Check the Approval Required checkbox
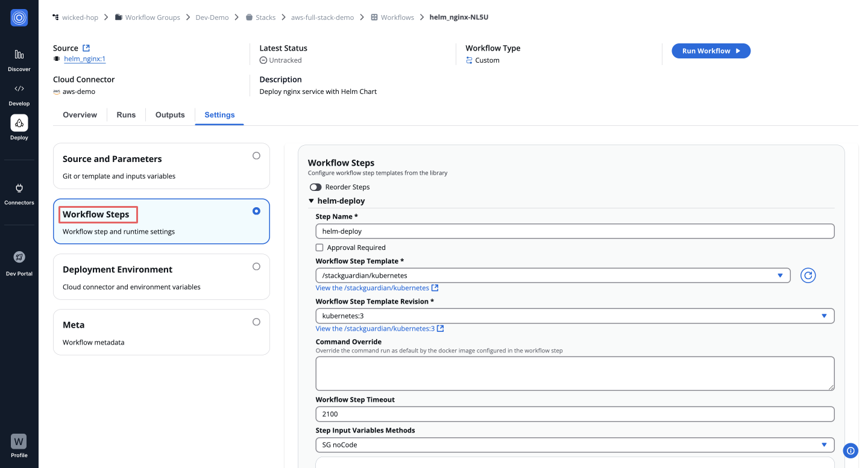 (319, 248)
